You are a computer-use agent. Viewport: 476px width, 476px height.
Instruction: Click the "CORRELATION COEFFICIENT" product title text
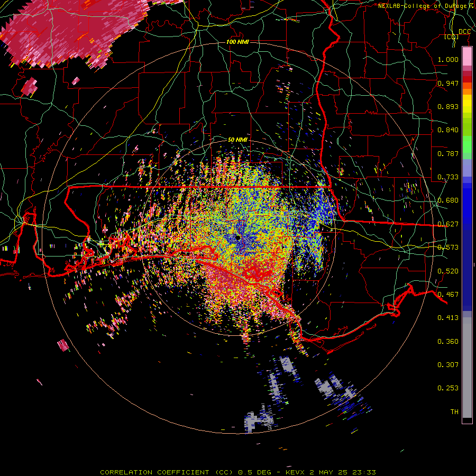coord(154,472)
